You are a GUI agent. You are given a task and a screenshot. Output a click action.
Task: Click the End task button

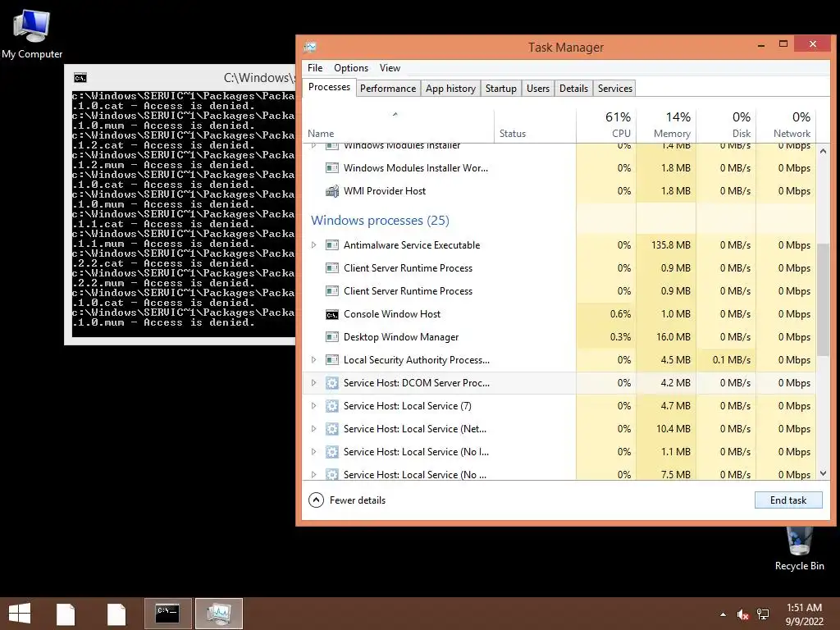(788, 500)
